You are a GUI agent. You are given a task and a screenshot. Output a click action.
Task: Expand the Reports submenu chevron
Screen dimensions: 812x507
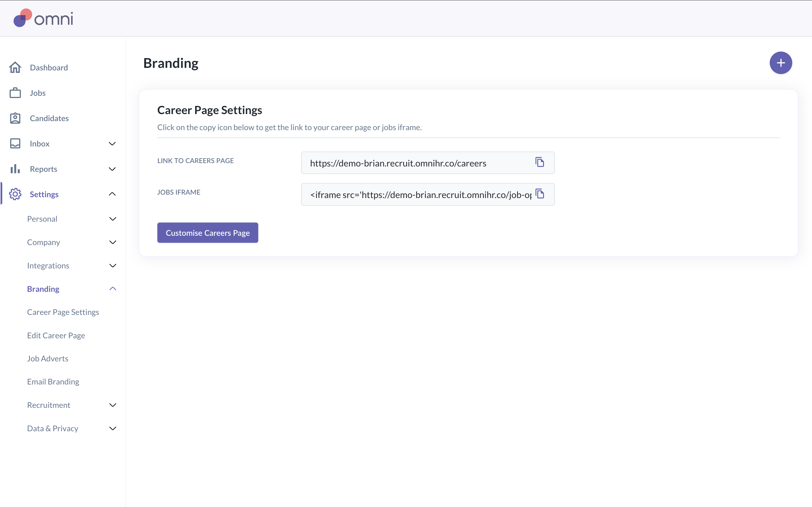coord(112,169)
